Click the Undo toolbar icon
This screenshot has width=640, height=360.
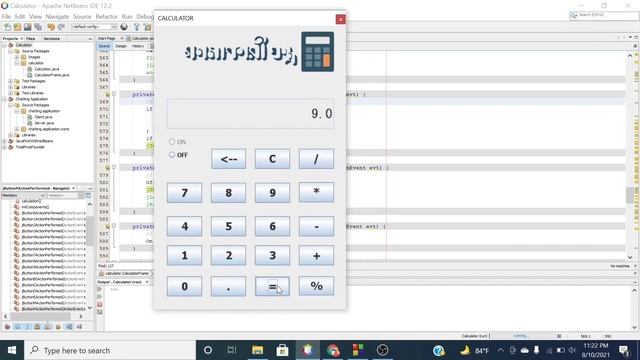pyautogui.click(x=51, y=27)
